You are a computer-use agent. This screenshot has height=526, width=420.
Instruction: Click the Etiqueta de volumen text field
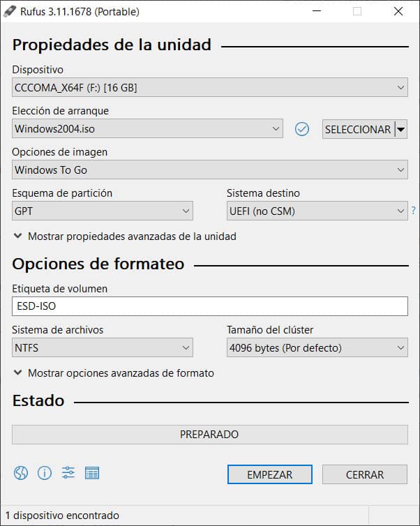[x=210, y=306]
